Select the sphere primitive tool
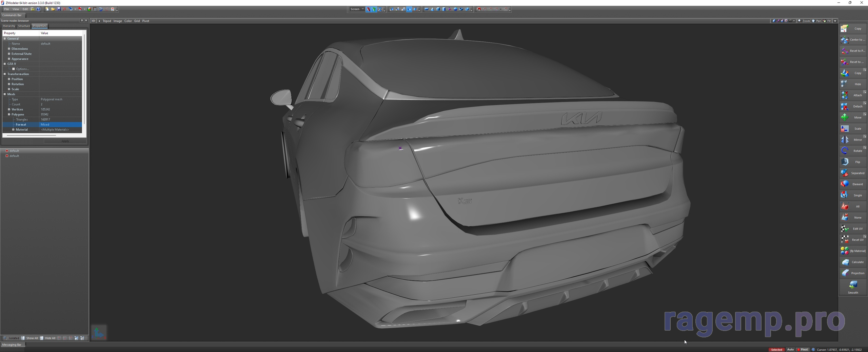Viewport: 868px width, 352px height. tap(455, 9)
